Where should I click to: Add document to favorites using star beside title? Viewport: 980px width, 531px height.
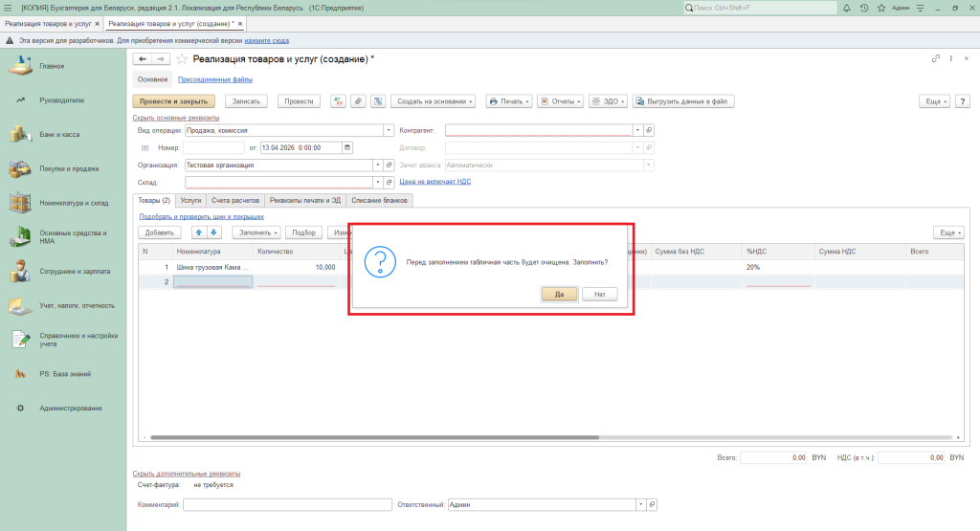click(x=182, y=59)
